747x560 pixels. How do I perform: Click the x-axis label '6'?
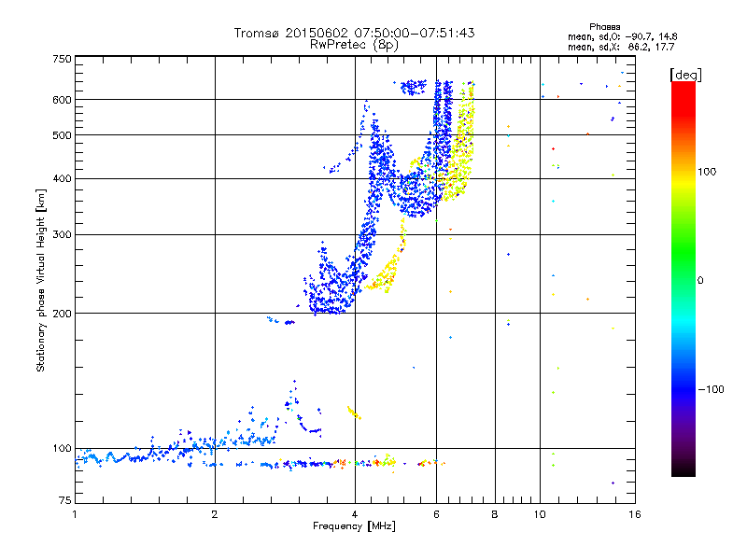tap(436, 514)
